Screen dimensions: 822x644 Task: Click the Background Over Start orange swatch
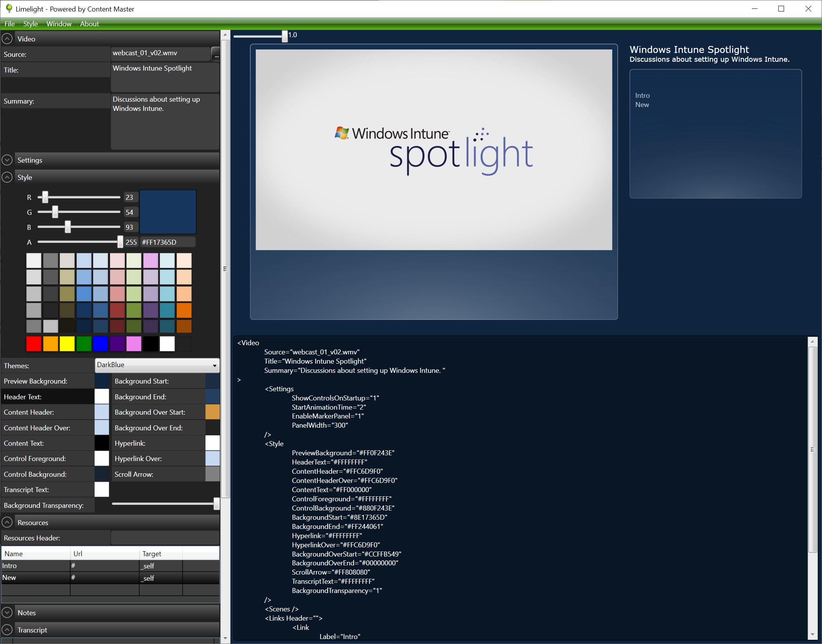(x=212, y=412)
